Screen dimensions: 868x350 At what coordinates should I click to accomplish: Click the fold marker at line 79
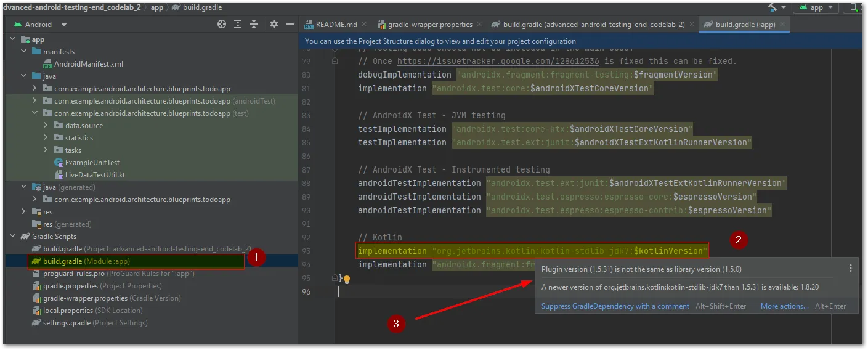(335, 61)
